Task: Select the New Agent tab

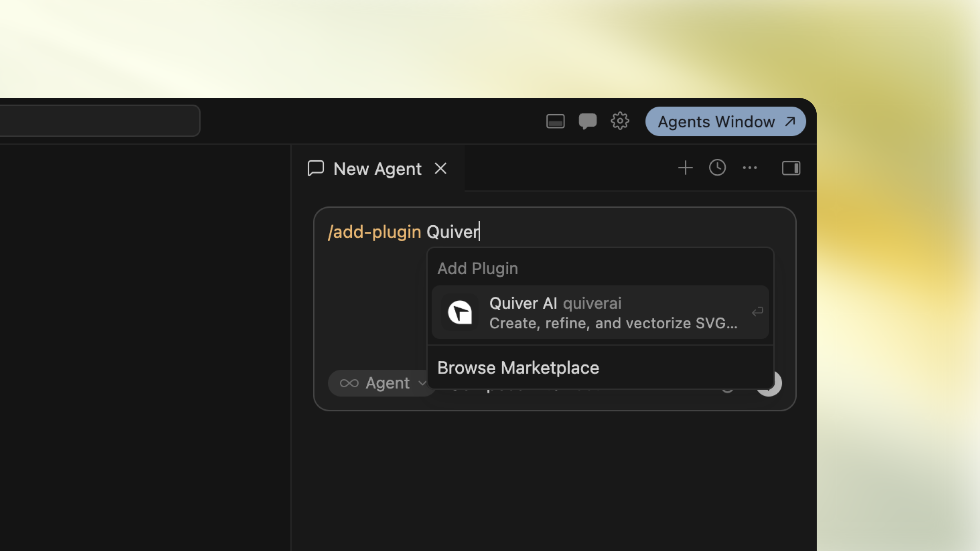Action: pos(377,169)
